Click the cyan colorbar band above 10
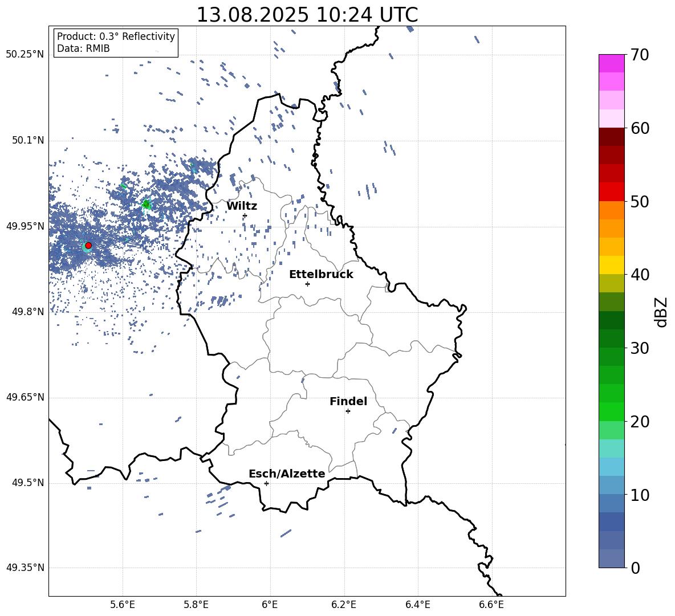675x616 pixels. pos(611,467)
